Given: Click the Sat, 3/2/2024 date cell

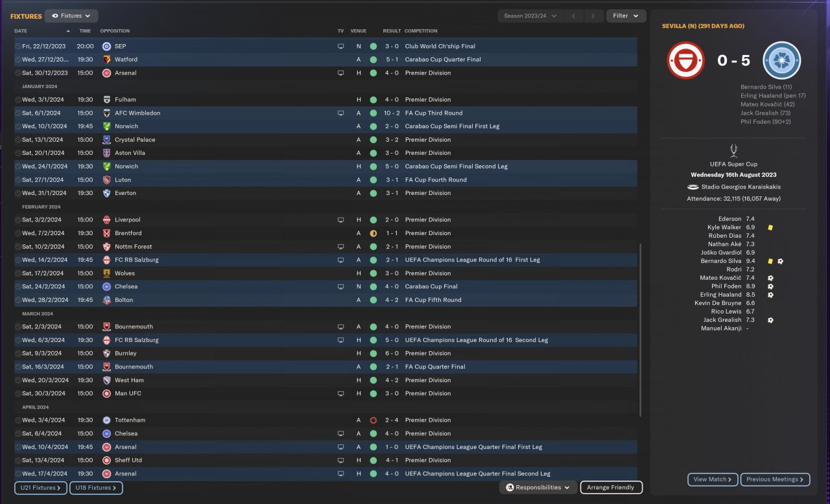Looking at the screenshot, I should pos(41,220).
